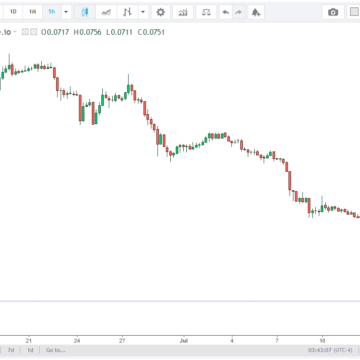This screenshot has width=360, height=360.
Task: Choose the candlestick chart style icon
Action: click(85, 12)
